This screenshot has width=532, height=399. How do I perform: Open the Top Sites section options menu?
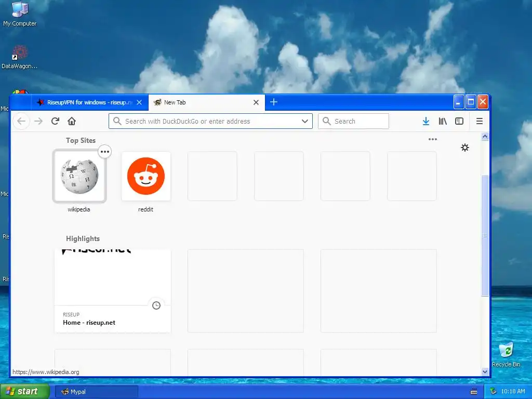coord(432,139)
